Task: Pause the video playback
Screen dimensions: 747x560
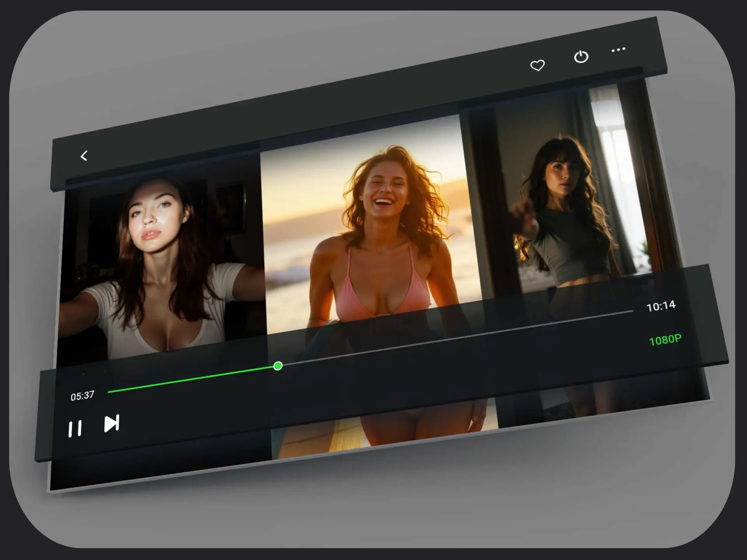Action: point(75,429)
